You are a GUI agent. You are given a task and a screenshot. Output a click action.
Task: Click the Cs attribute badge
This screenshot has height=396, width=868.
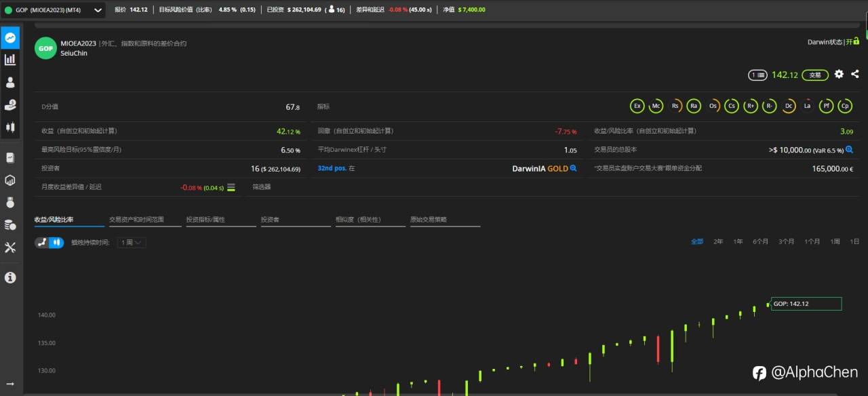point(731,106)
